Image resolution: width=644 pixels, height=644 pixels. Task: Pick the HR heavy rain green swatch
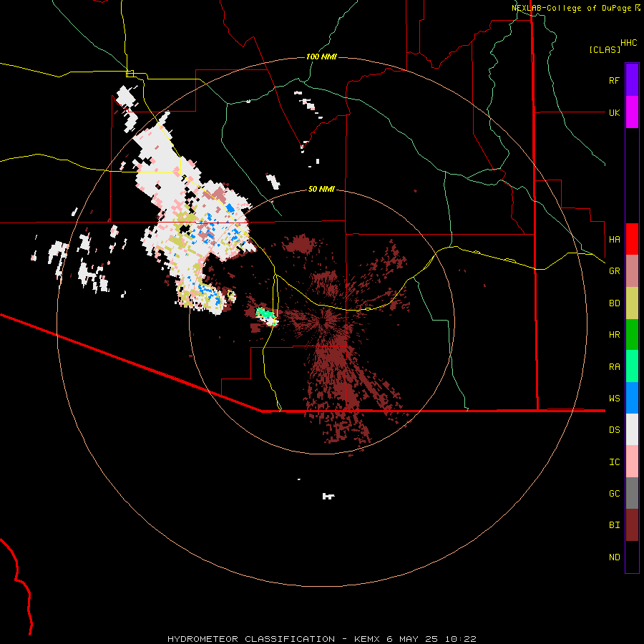pyautogui.click(x=632, y=334)
